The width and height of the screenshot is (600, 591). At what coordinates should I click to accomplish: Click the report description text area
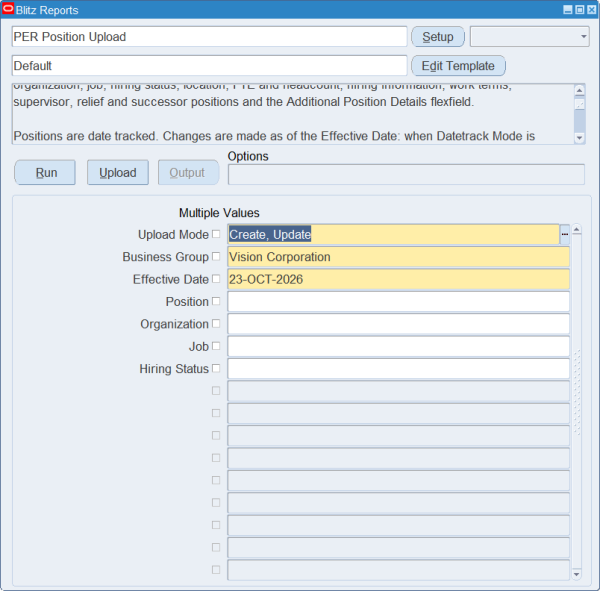(x=293, y=114)
